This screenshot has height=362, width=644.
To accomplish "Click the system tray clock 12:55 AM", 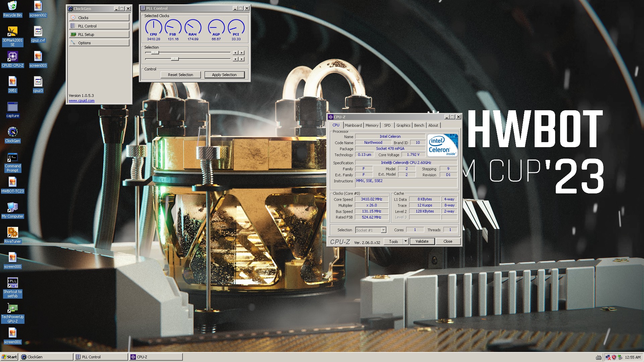I will 633,357.
